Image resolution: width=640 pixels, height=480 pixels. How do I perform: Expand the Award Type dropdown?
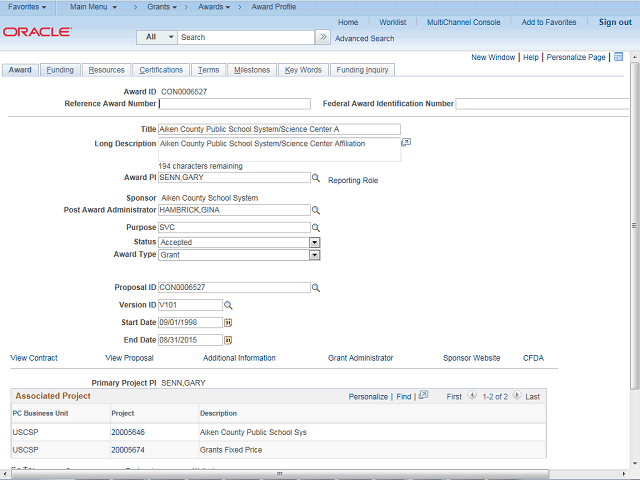click(x=314, y=255)
